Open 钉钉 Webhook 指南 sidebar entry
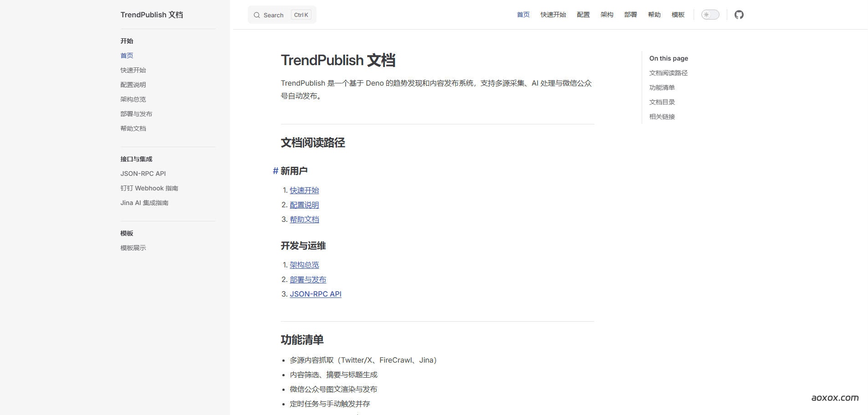 point(149,188)
